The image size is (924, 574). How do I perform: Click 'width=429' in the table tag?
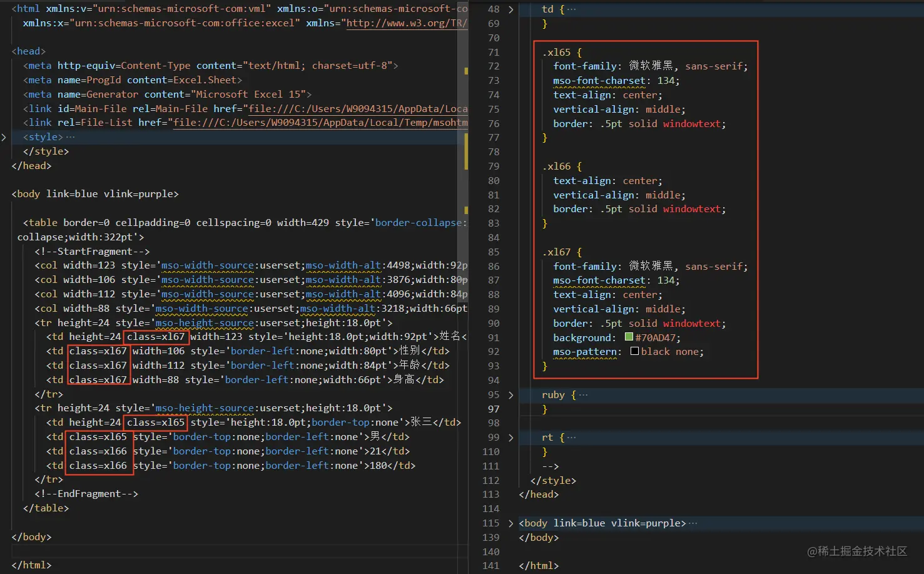point(303,223)
